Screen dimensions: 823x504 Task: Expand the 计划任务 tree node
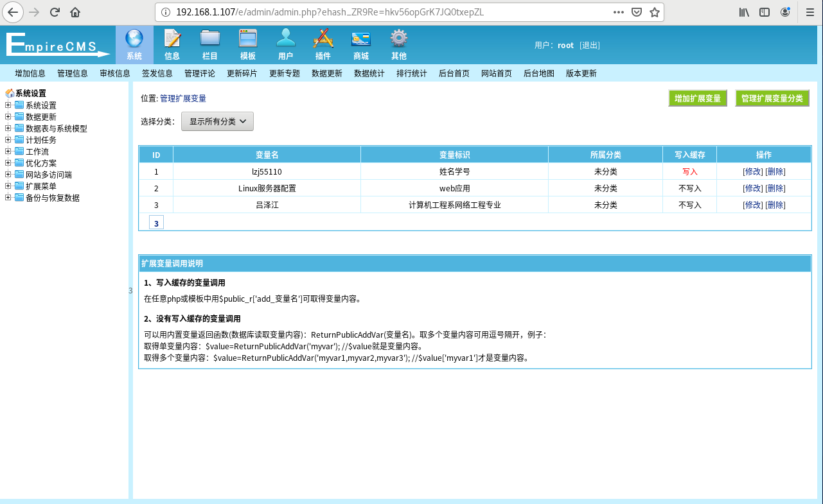pyautogui.click(x=8, y=140)
